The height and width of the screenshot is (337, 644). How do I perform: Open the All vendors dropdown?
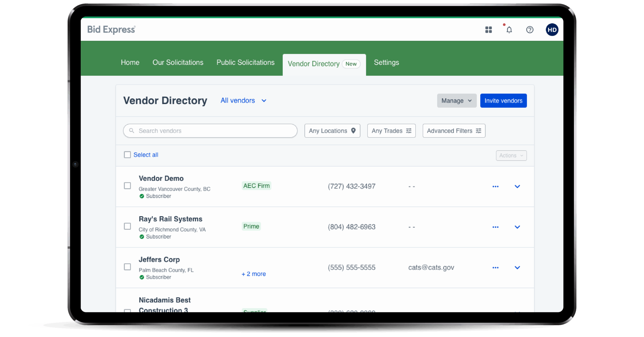[243, 100]
